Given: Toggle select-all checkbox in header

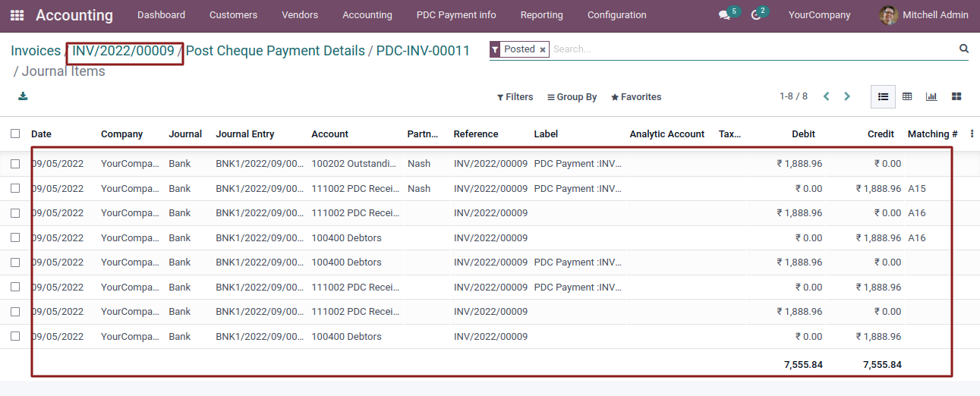Looking at the screenshot, I should (15, 134).
